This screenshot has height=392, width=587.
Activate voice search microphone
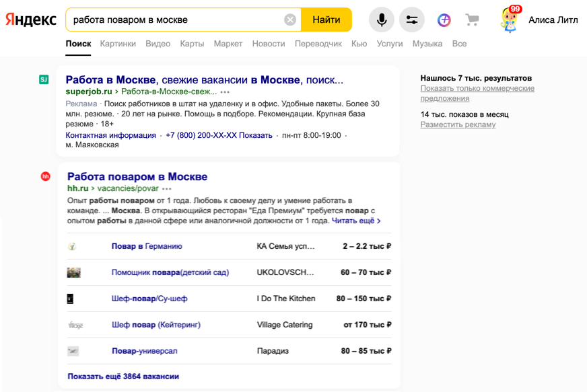[382, 20]
